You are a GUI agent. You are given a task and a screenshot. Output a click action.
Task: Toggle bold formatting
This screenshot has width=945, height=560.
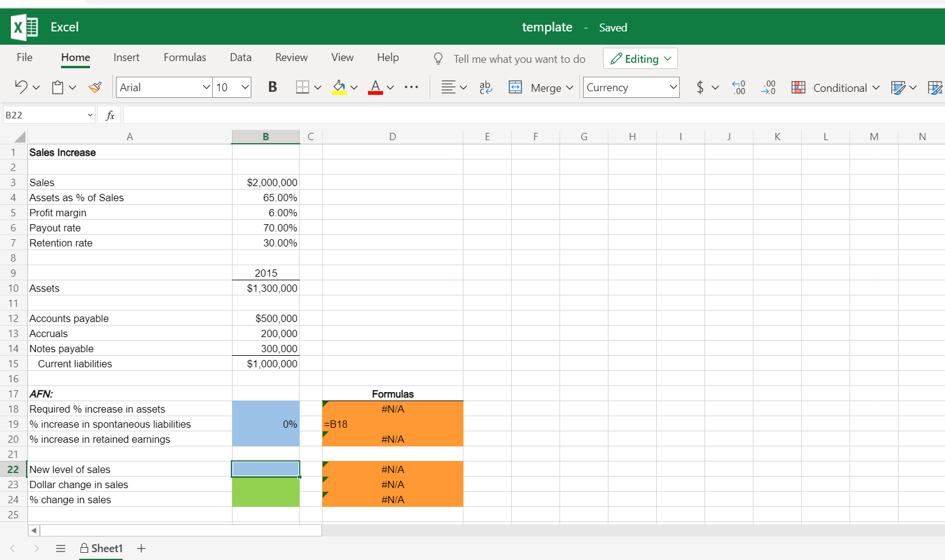(273, 87)
